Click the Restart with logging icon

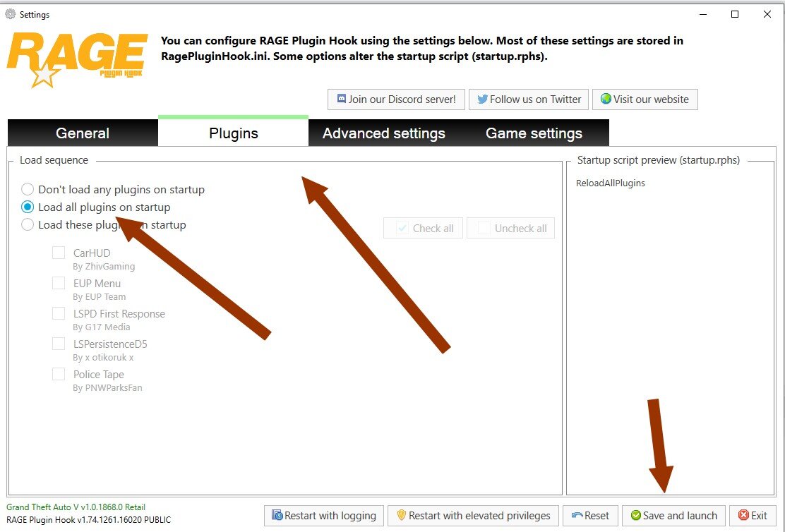coord(277,515)
